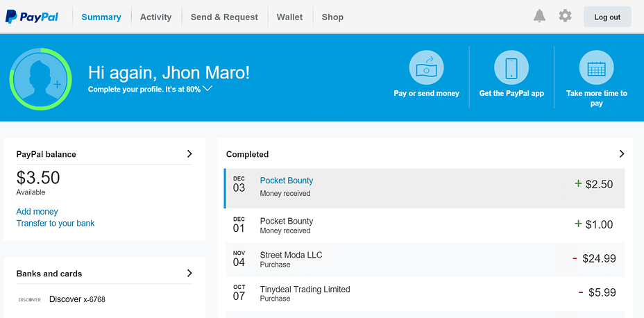This screenshot has height=318, width=644.
Task: Click the Complete your profile text
Action: coord(144,89)
